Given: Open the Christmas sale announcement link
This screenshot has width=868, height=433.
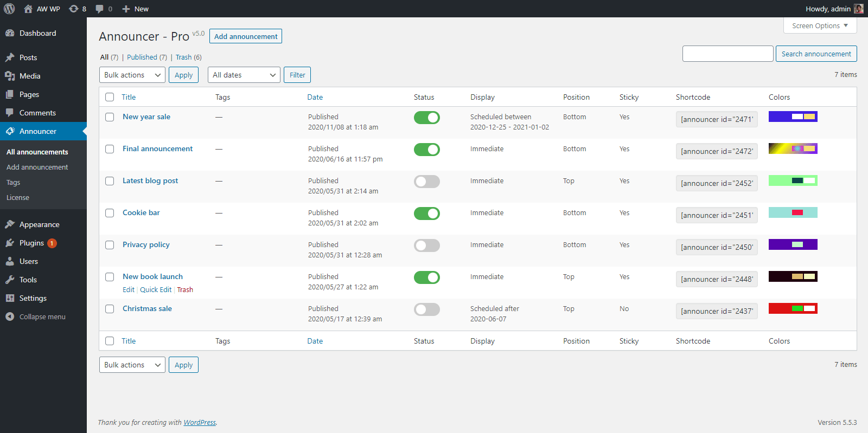Looking at the screenshot, I should click(147, 308).
